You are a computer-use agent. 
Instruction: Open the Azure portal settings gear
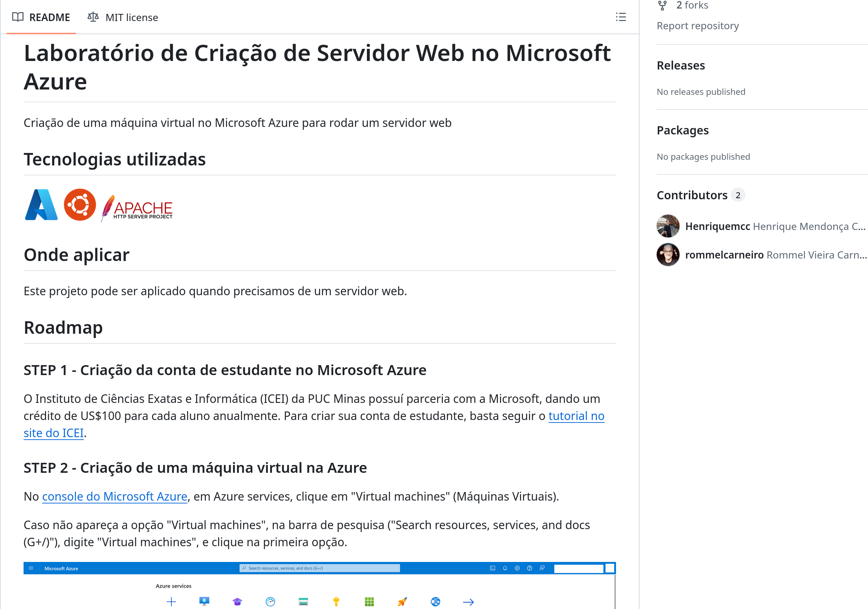[518, 568]
